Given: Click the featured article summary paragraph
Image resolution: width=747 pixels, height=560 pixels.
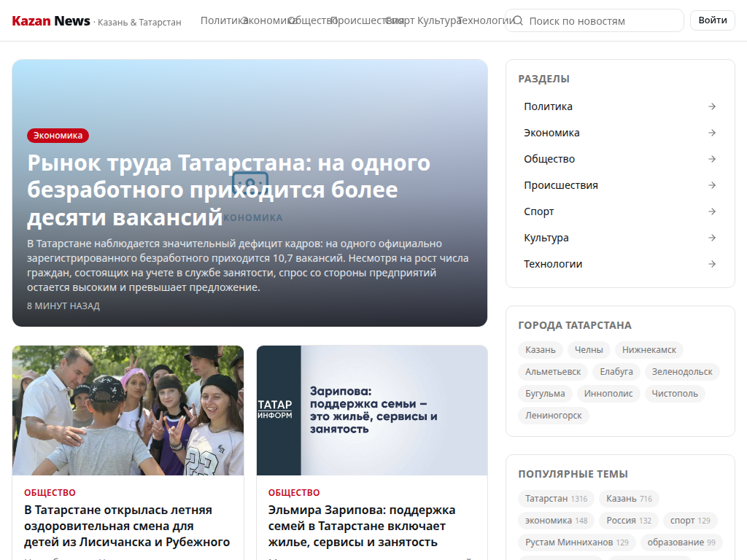Looking at the screenshot, I should (248, 265).
